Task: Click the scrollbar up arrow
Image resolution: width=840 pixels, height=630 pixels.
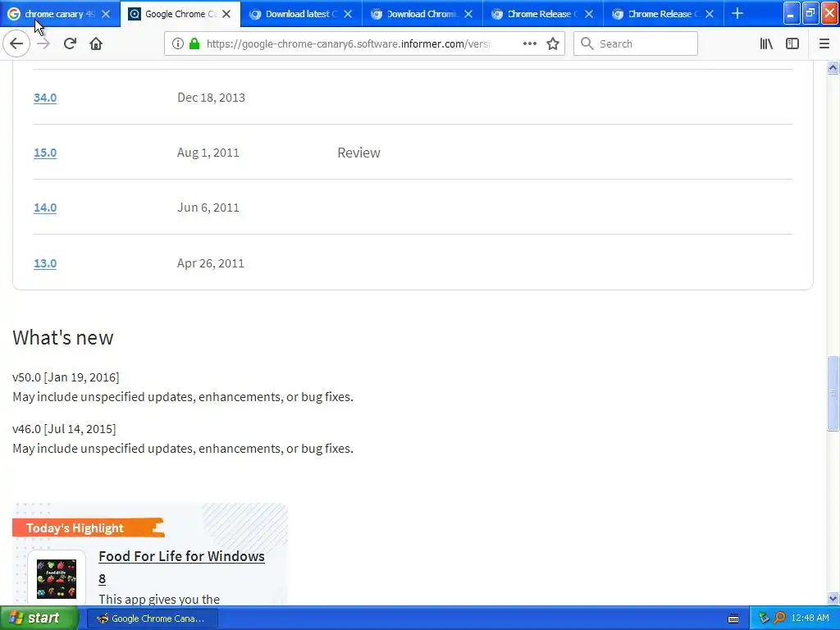Action: coord(833,67)
